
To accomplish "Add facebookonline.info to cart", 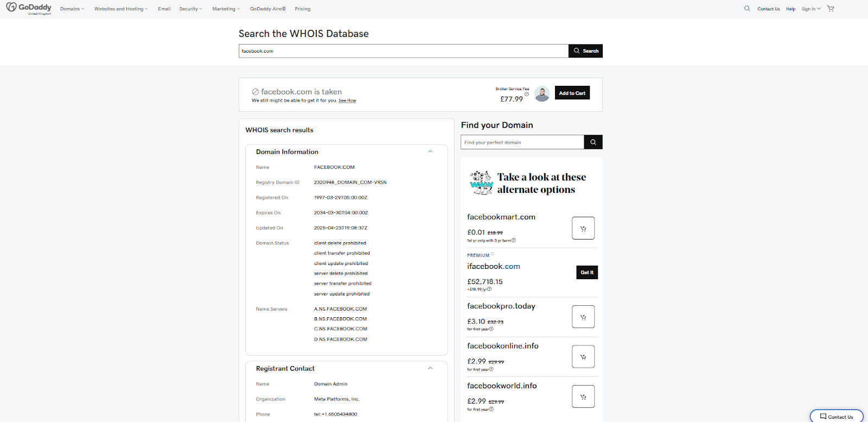I will coord(583,357).
